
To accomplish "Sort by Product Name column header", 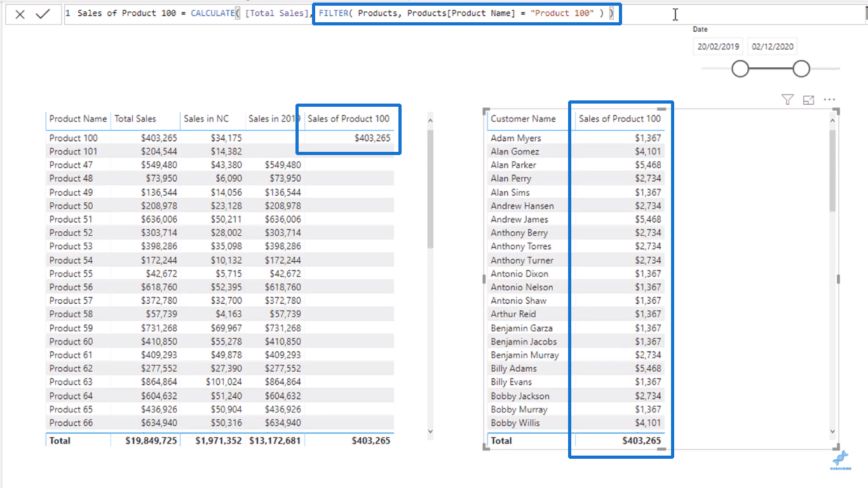I will pos(78,119).
